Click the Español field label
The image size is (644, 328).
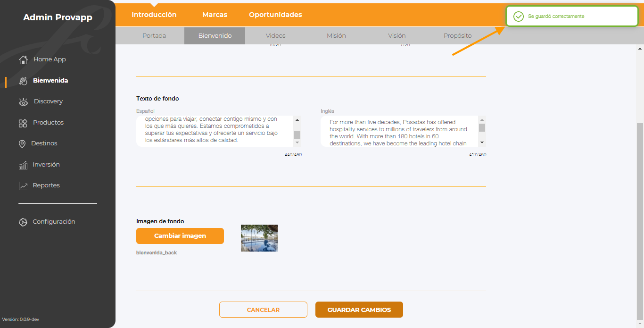145,111
